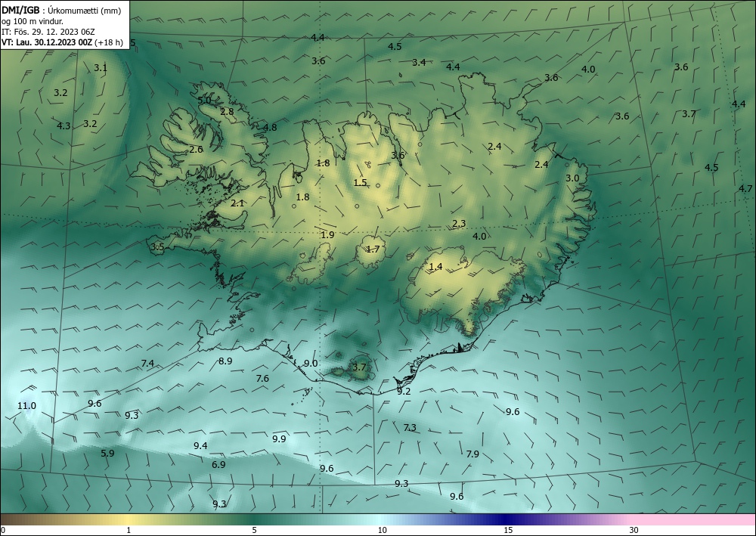Click the 'og 100 m vindur.' legend line

click(32, 21)
